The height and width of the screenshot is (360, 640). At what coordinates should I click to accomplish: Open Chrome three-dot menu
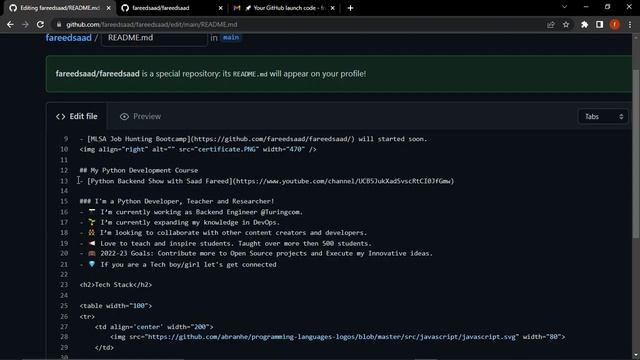pos(630,24)
